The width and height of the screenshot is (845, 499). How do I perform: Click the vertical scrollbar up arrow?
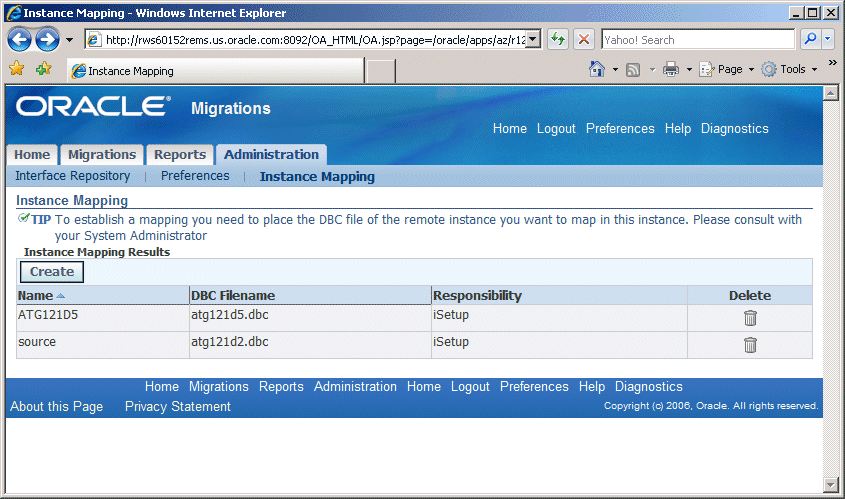pyautogui.click(x=830, y=93)
